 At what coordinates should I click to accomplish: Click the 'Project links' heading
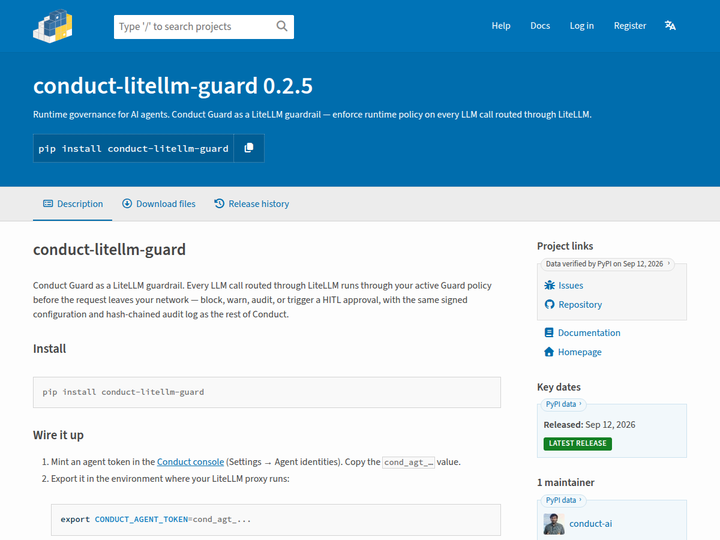click(x=565, y=246)
